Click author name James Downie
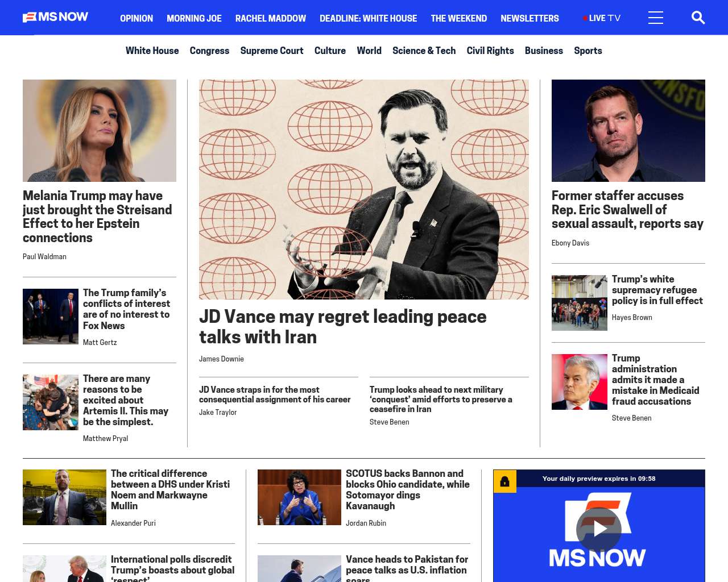The image size is (728, 582). [221, 359]
